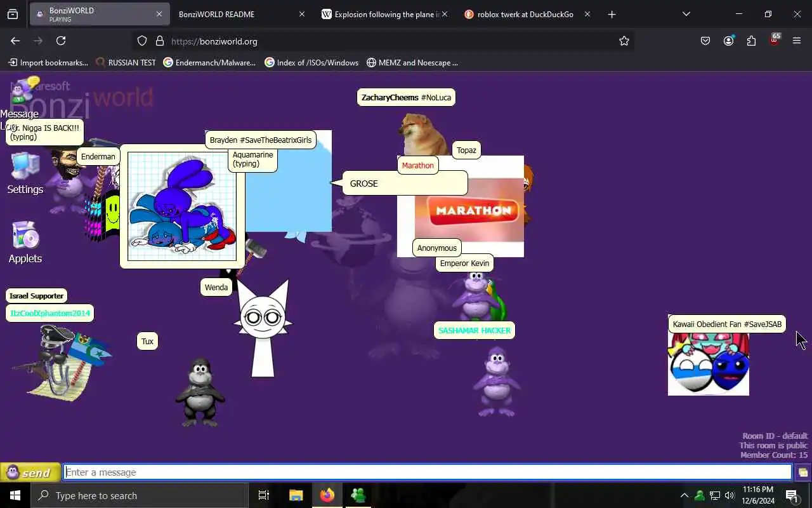The height and width of the screenshot is (508, 812).
Task: Click icon right of the message field
Action: pos(802,472)
